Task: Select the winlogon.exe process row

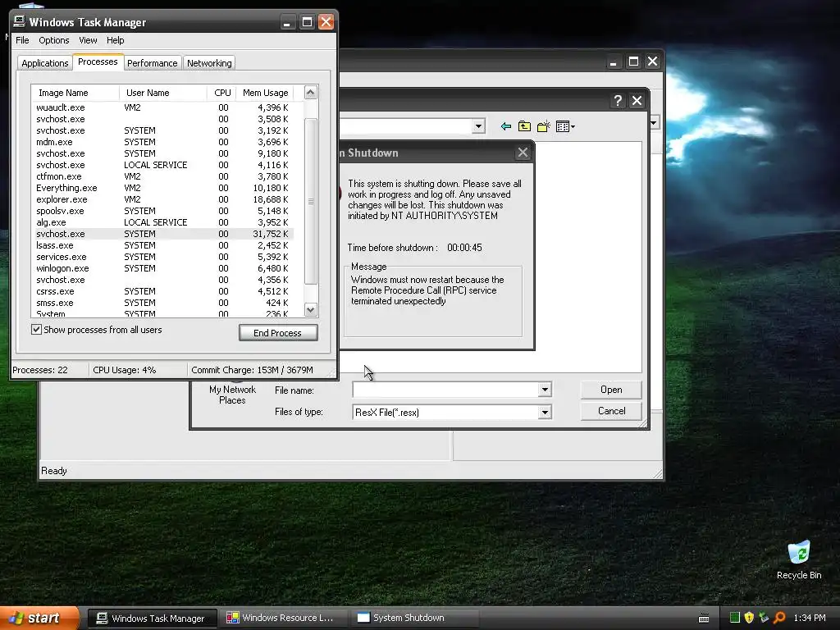Action: [162, 268]
